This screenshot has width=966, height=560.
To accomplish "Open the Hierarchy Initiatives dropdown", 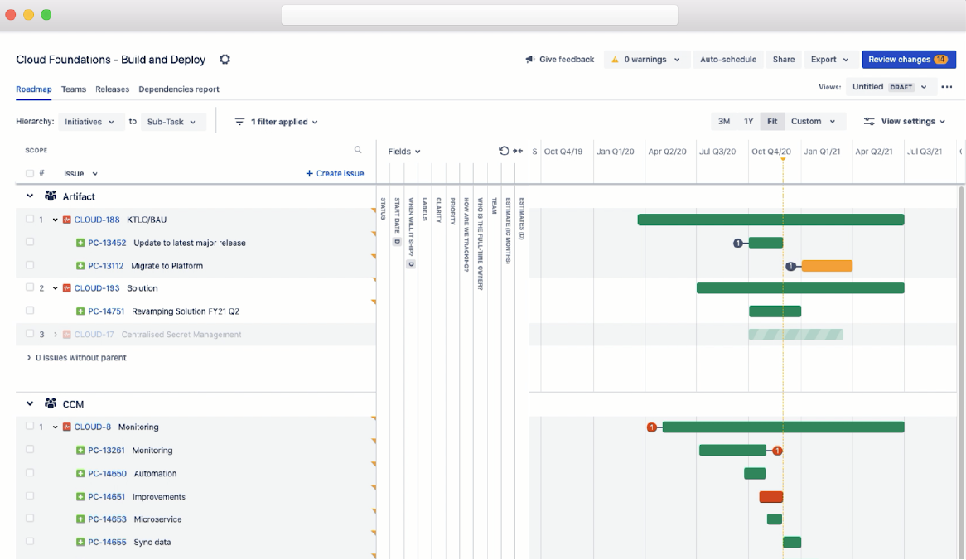I will tap(91, 121).
